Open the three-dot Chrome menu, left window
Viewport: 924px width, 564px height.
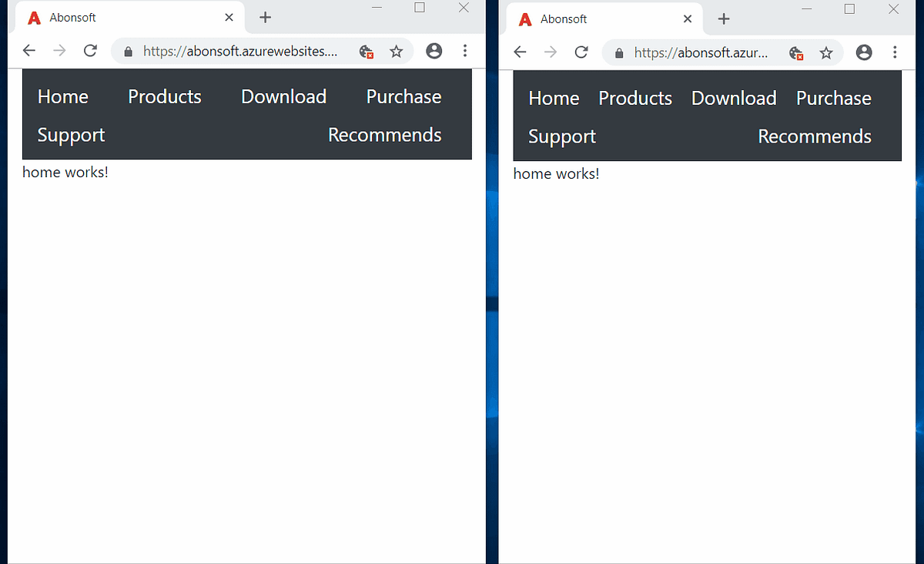click(x=465, y=50)
